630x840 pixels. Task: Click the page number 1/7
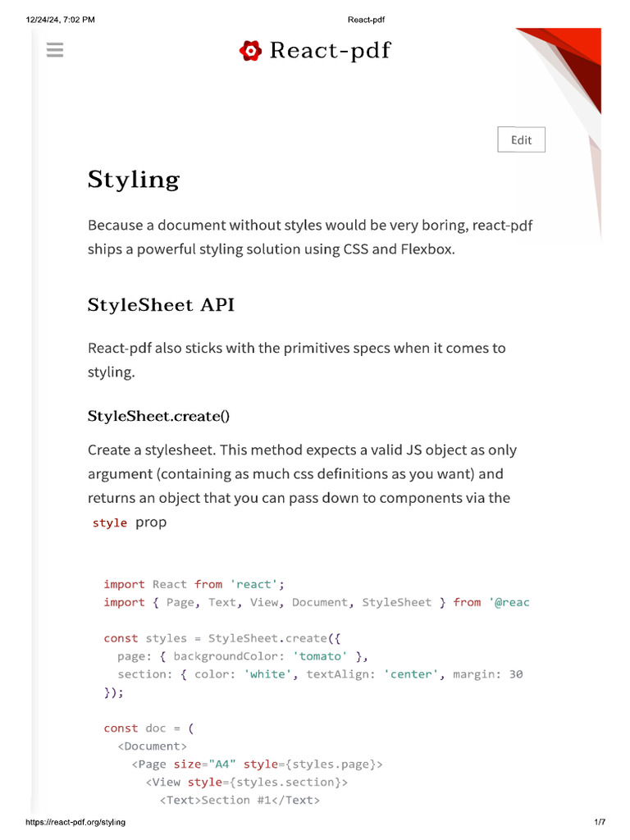[x=600, y=822]
